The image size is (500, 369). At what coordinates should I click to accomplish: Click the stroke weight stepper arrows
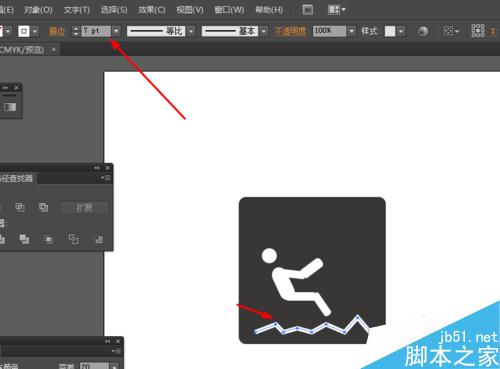click(x=76, y=31)
